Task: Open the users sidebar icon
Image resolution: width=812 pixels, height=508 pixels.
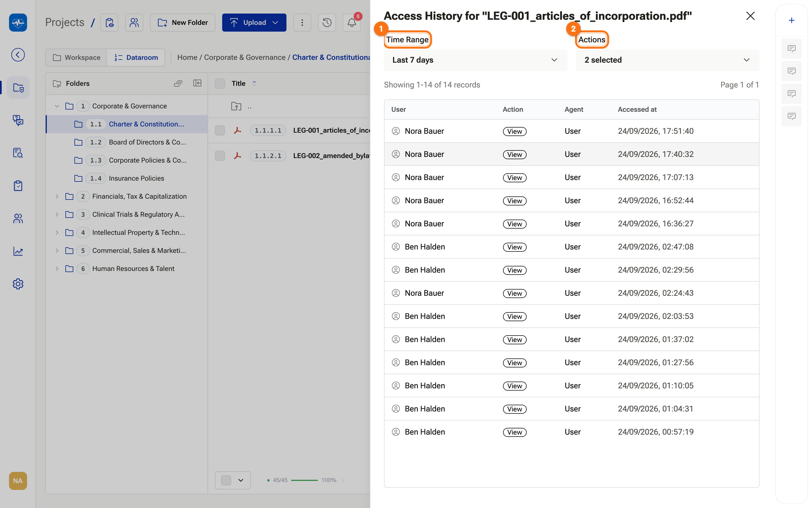Action: click(x=18, y=218)
